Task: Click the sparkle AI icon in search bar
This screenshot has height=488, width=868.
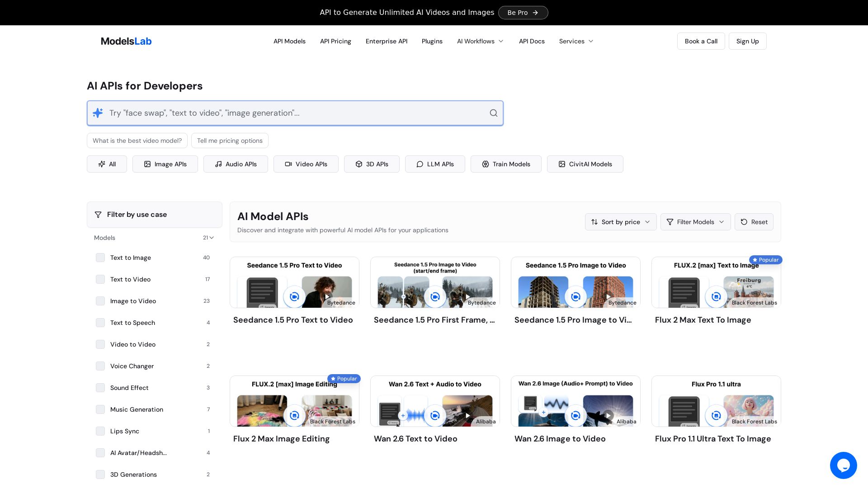Action: click(x=98, y=113)
